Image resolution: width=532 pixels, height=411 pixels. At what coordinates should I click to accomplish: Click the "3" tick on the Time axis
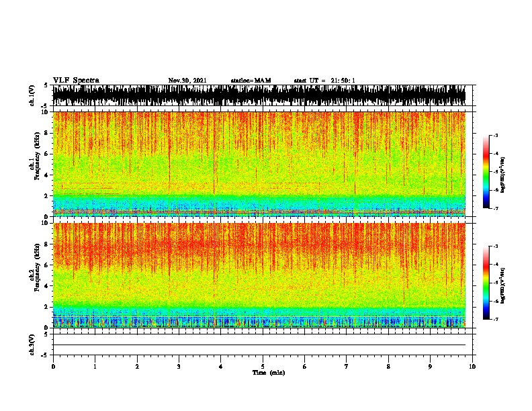179,367
